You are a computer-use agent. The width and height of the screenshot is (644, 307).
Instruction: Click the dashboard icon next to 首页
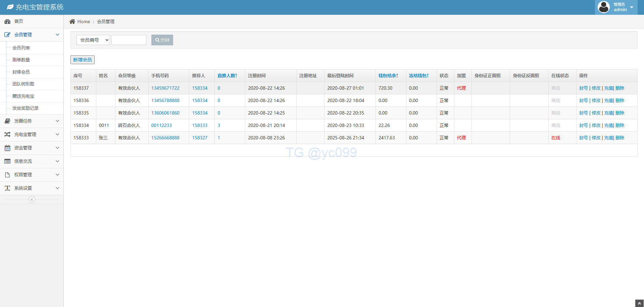7,21
